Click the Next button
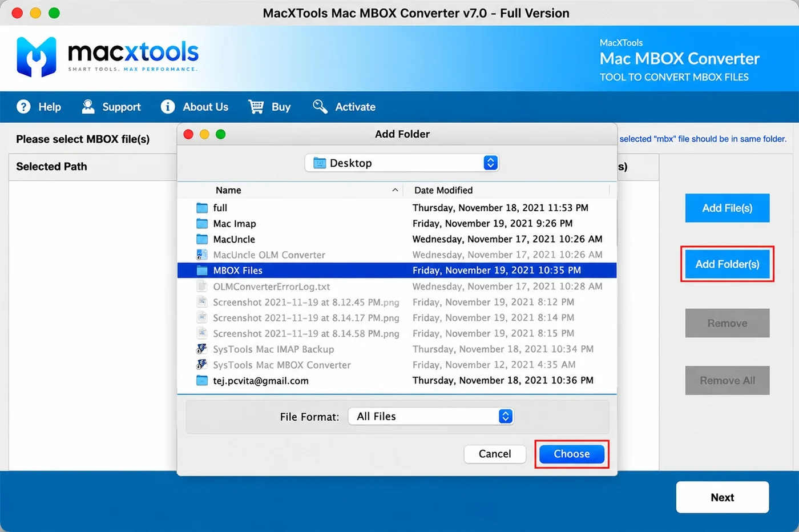799x532 pixels. pyautogui.click(x=723, y=497)
